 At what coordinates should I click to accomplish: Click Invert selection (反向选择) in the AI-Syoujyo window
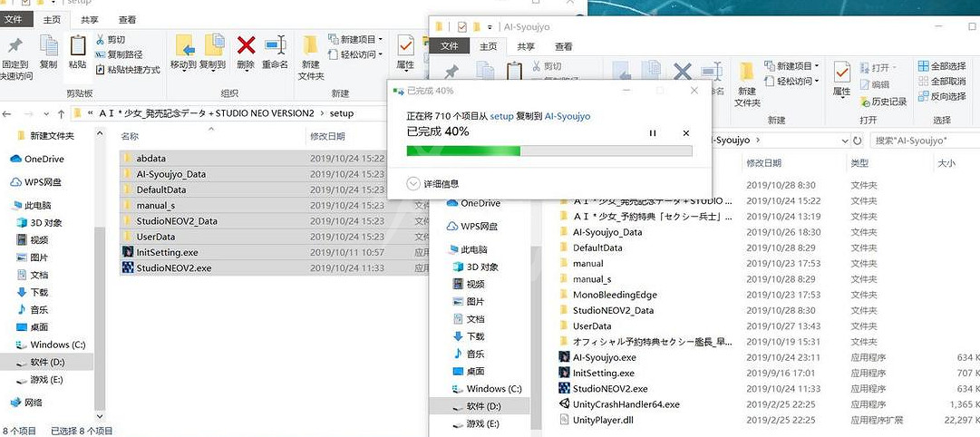pyautogui.click(x=943, y=96)
